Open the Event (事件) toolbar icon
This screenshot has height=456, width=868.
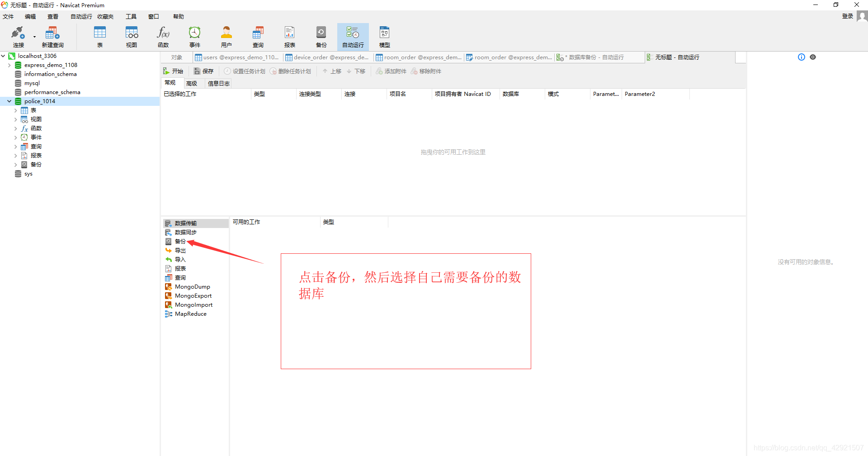(x=195, y=36)
